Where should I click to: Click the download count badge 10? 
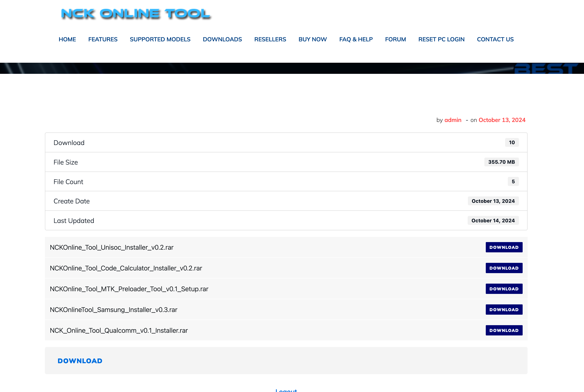[x=512, y=143]
